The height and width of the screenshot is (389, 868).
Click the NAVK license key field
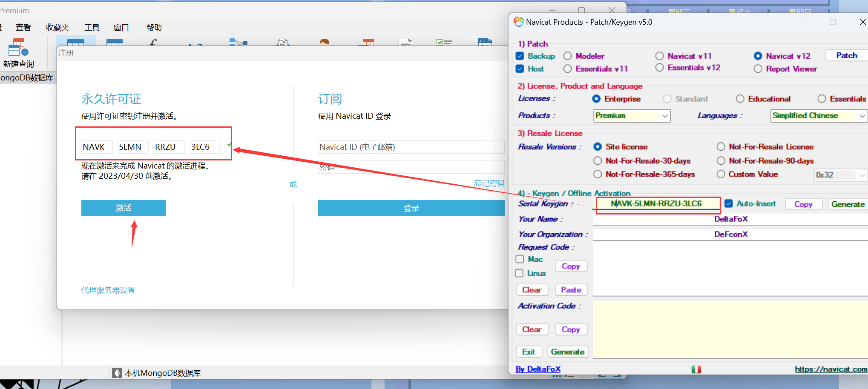(97, 147)
